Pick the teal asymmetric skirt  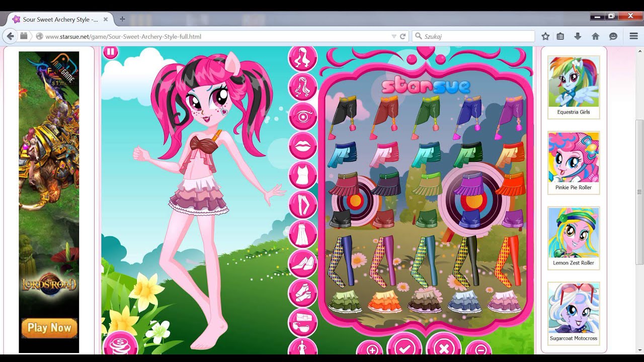click(426, 154)
